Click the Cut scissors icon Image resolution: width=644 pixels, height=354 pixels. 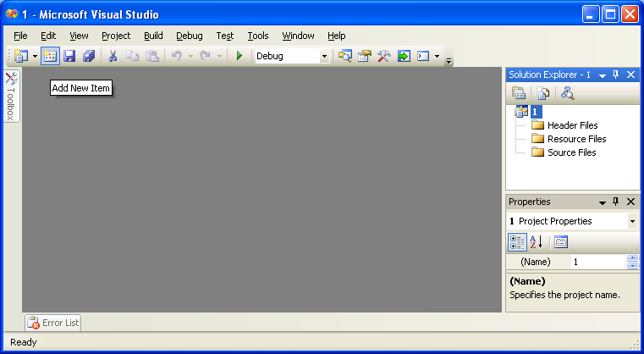coord(113,56)
